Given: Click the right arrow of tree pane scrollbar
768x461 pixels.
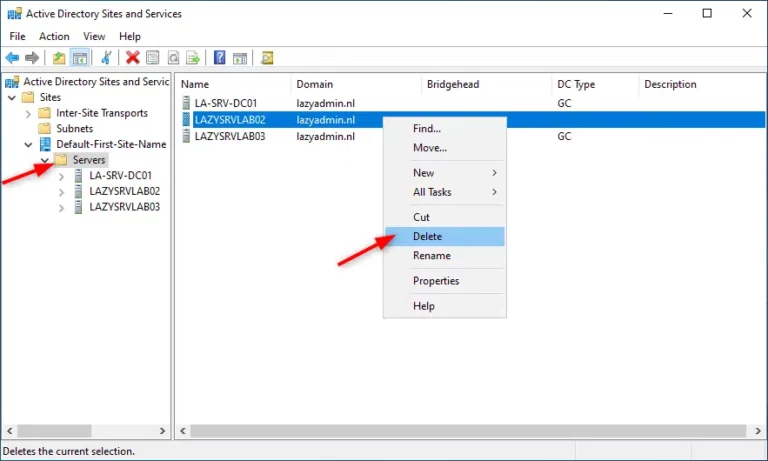Looking at the screenshot, I should click(x=162, y=431).
